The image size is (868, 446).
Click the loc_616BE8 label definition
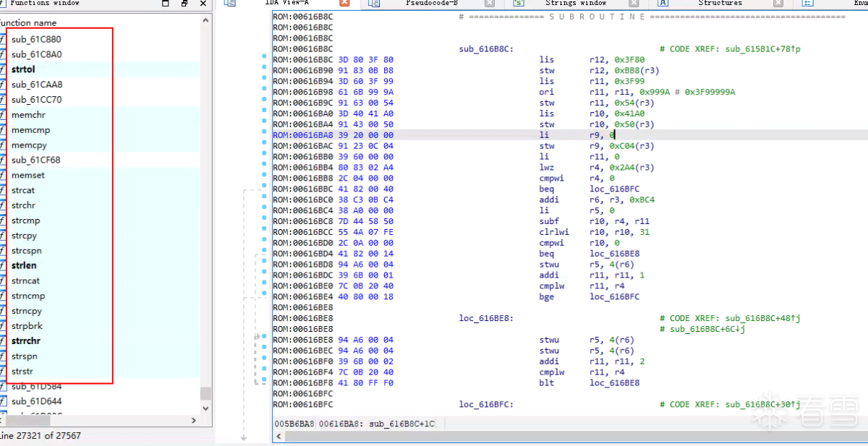pos(486,318)
